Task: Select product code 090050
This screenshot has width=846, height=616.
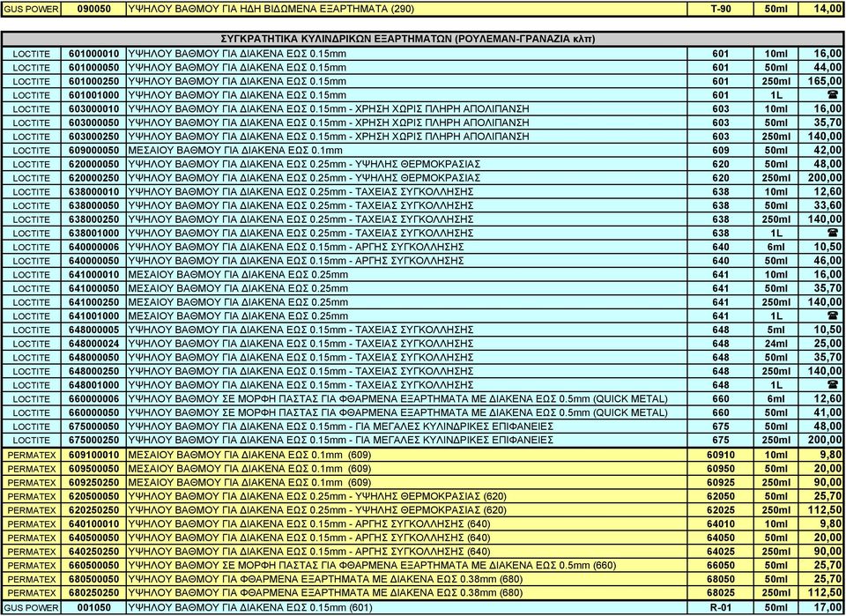Action: click(94, 9)
